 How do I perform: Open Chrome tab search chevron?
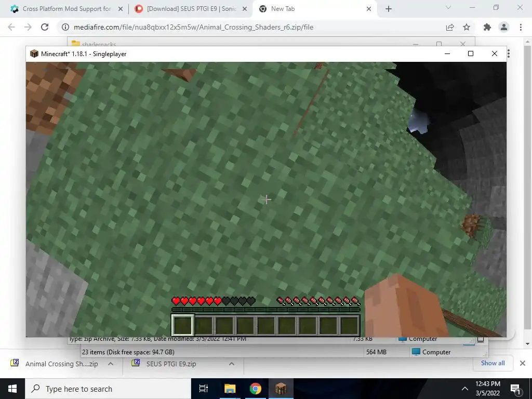(x=448, y=7)
